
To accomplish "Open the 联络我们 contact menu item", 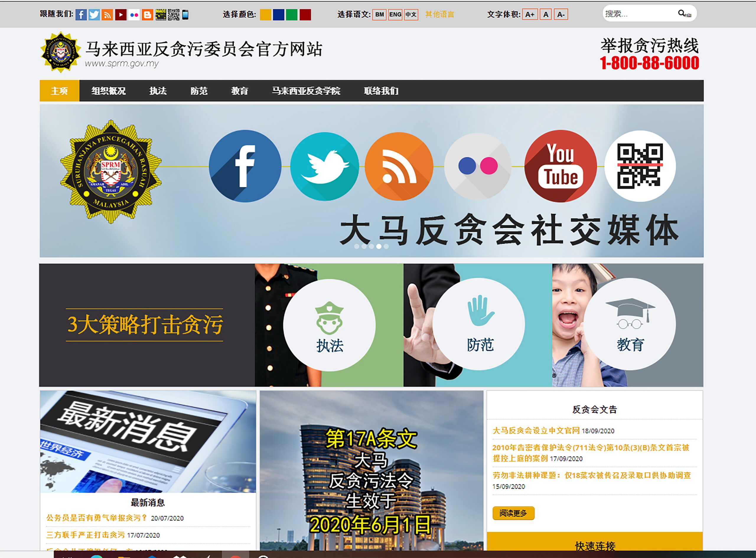I will [x=381, y=91].
